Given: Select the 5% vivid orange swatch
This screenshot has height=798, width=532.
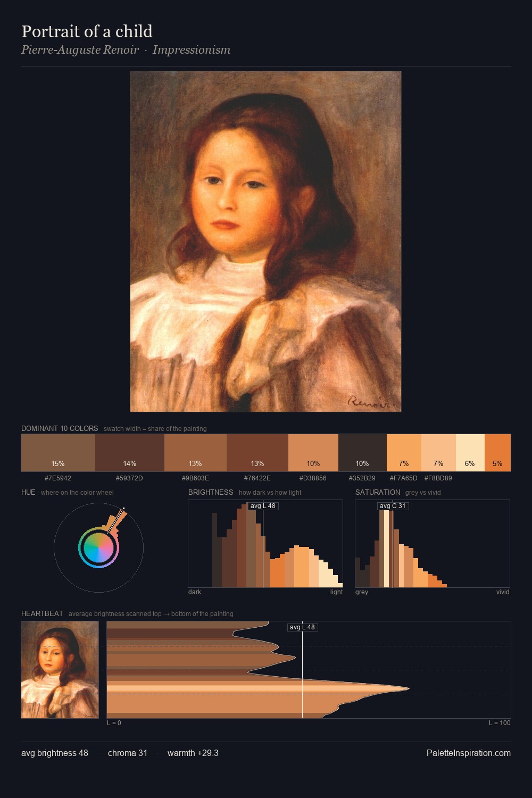Looking at the screenshot, I should tap(497, 453).
